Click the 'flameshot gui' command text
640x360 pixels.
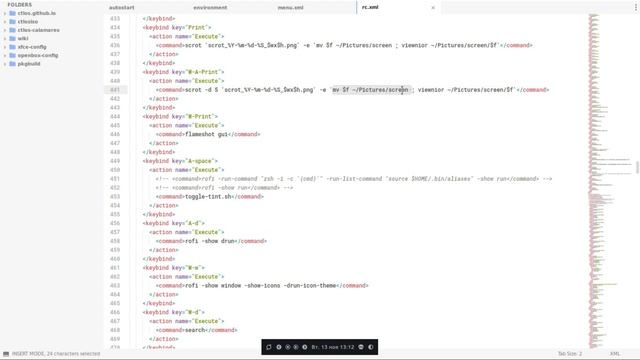(206, 134)
